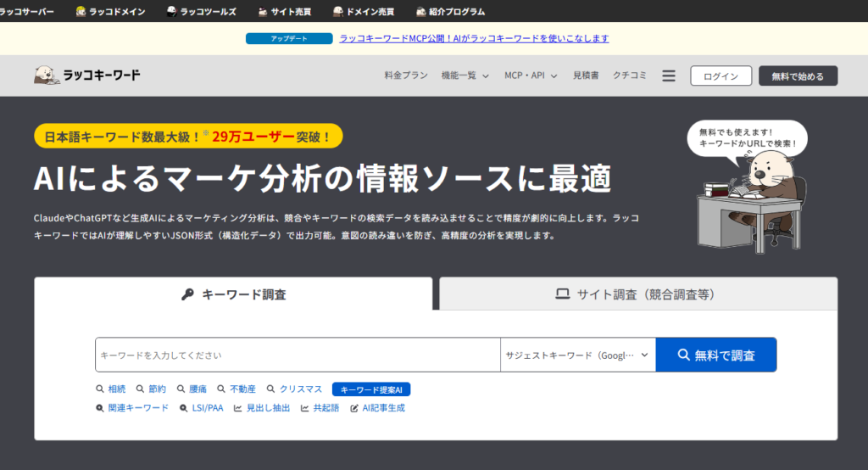Open the ラッコキーワードMCP公開 announcement link
This screenshot has width=868, height=470.
474,38
